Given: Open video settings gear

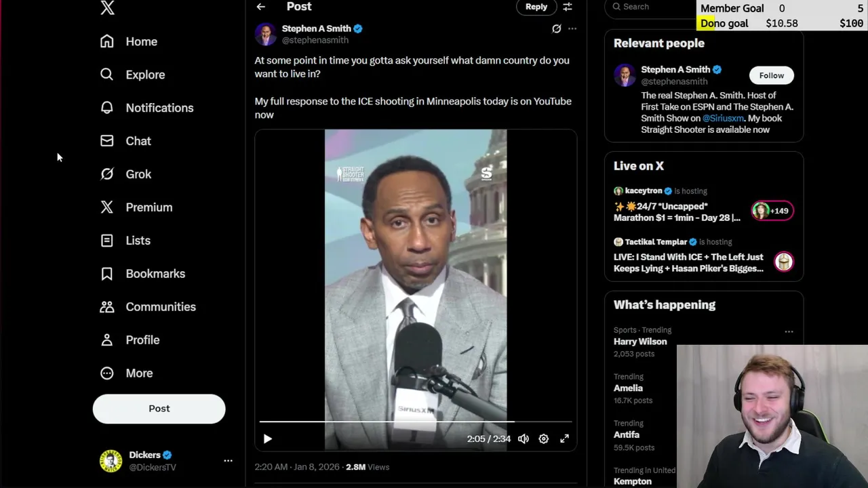Looking at the screenshot, I should click(x=543, y=439).
